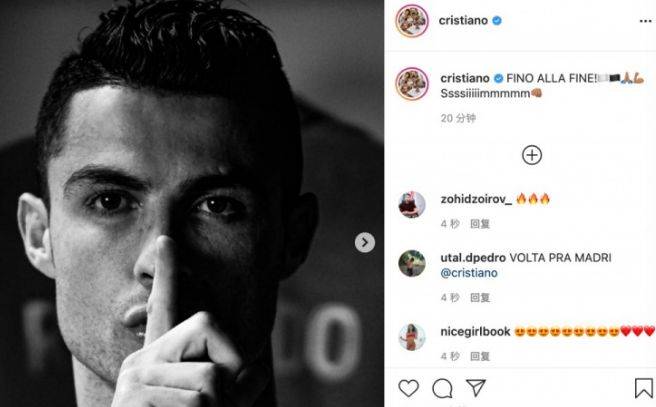Go to next photo with arrow
Image resolution: width=656 pixels, height=407 pixels.
pyautogui.click(x=365, y=242)
